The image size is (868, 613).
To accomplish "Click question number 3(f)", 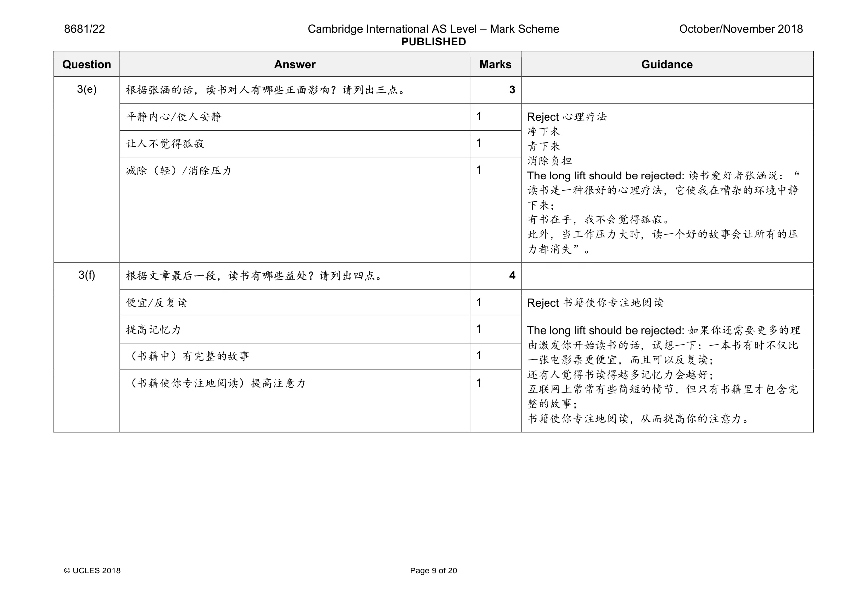I will tap(87, 275).
